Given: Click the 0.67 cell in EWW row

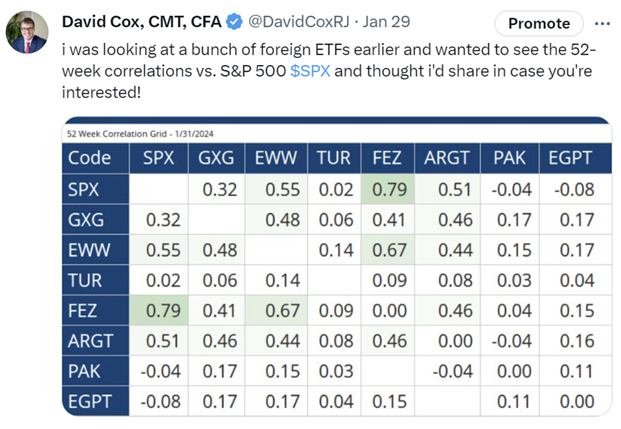Looking at the screenshot, I should pyautogui.click(x=387, y=251).
